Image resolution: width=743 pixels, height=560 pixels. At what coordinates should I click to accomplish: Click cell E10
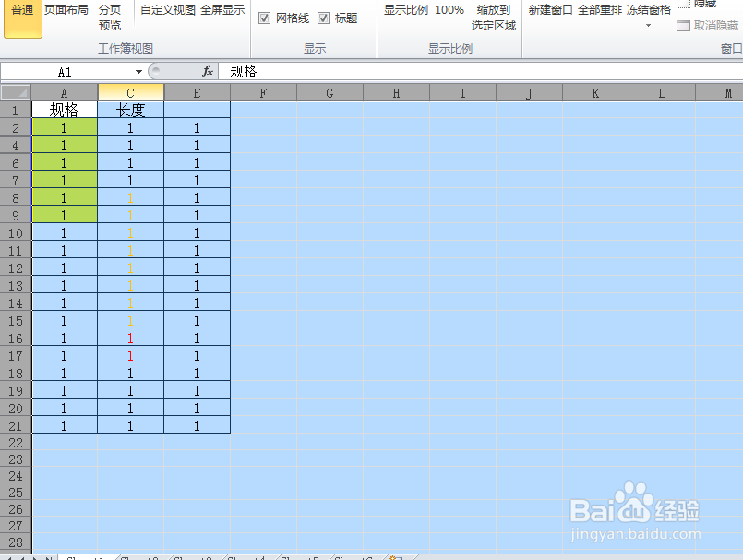[198, 233]
